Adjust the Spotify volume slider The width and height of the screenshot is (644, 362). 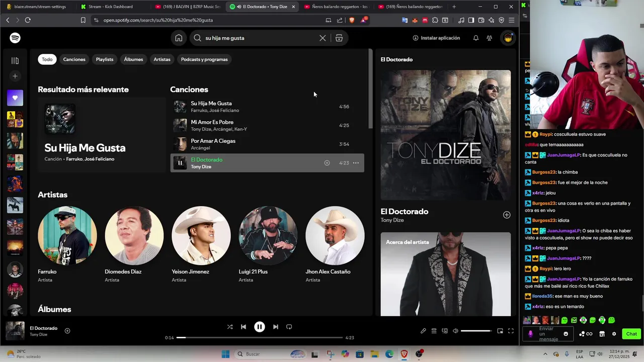click(476, 331)
